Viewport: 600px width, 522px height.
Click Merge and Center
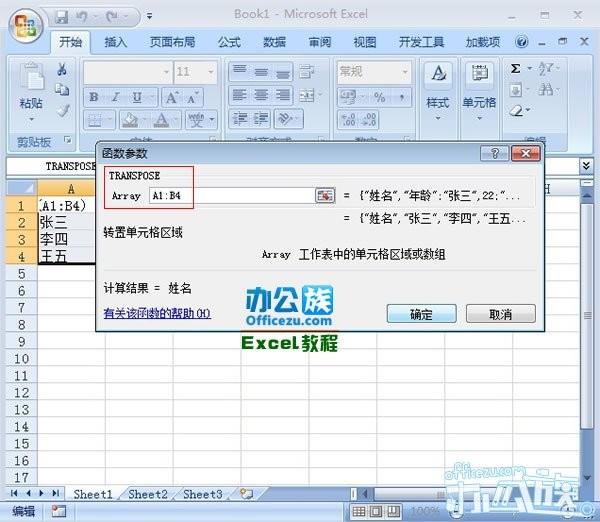tap(307, 95)
